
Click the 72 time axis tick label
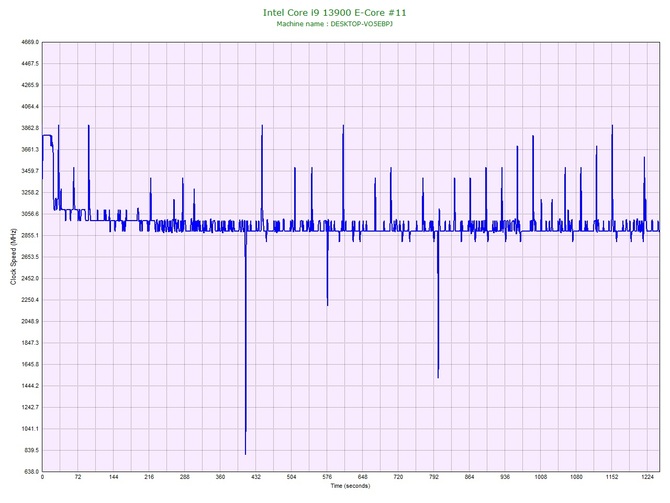78,477
